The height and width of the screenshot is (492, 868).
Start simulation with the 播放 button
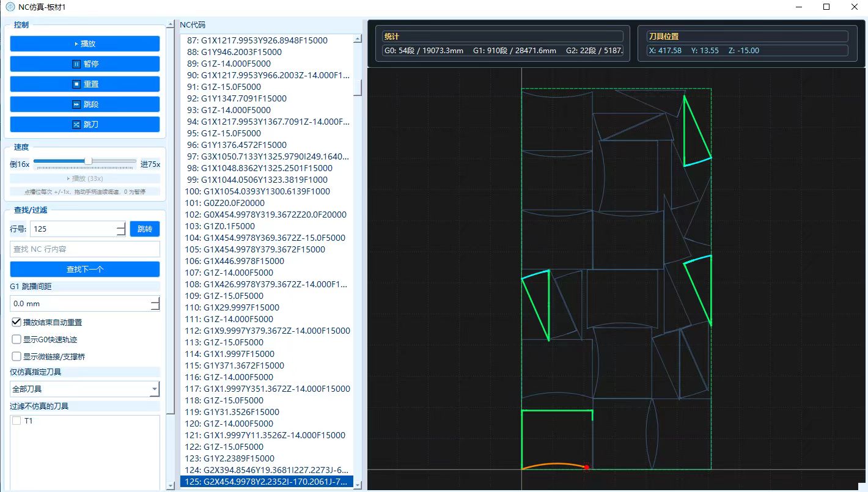pyautogui.click(x=85, y=44)
